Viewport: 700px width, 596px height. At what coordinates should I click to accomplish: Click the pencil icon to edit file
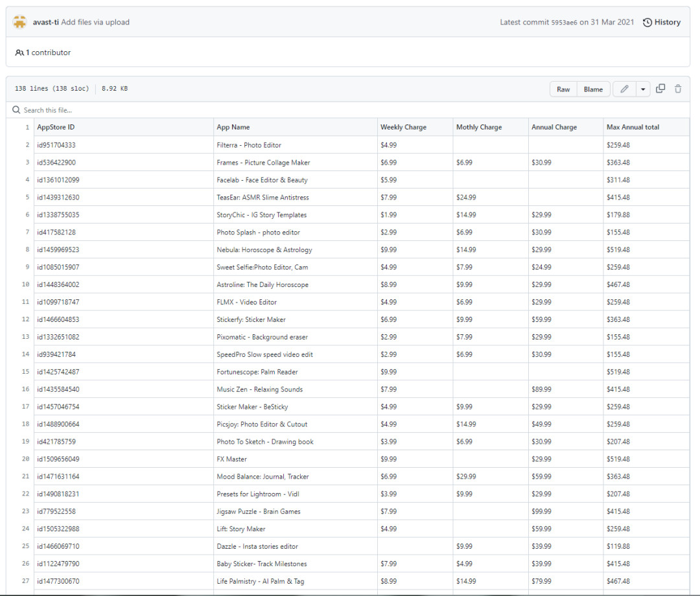(x=624, y=89)
